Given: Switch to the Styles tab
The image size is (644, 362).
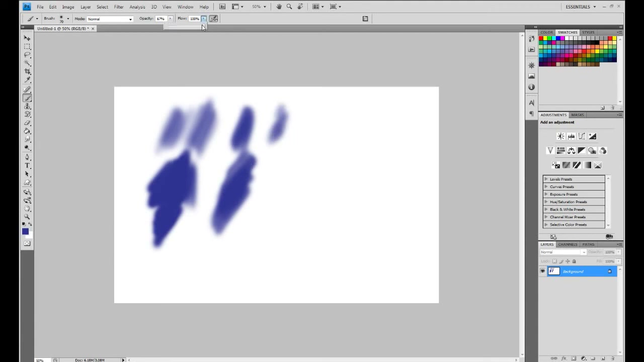Looking at the screenshot, I should click(x=588, y=32).
